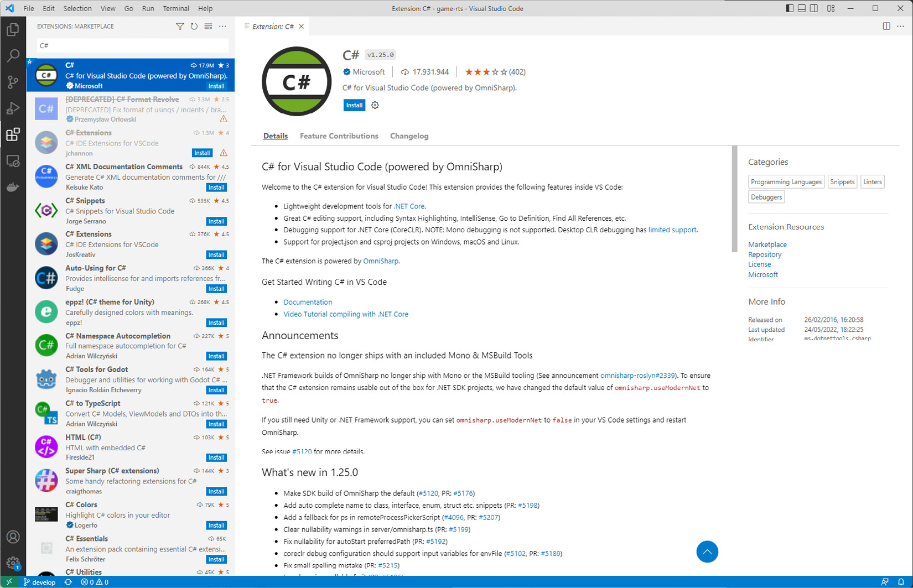Install the C# extension from details page
The width and height of the screenshot is (913, 588).
pos(354,105)
